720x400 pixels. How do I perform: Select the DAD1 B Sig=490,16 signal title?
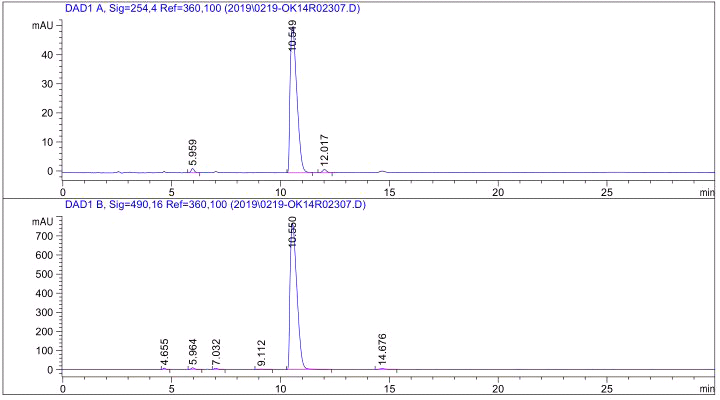215,204
